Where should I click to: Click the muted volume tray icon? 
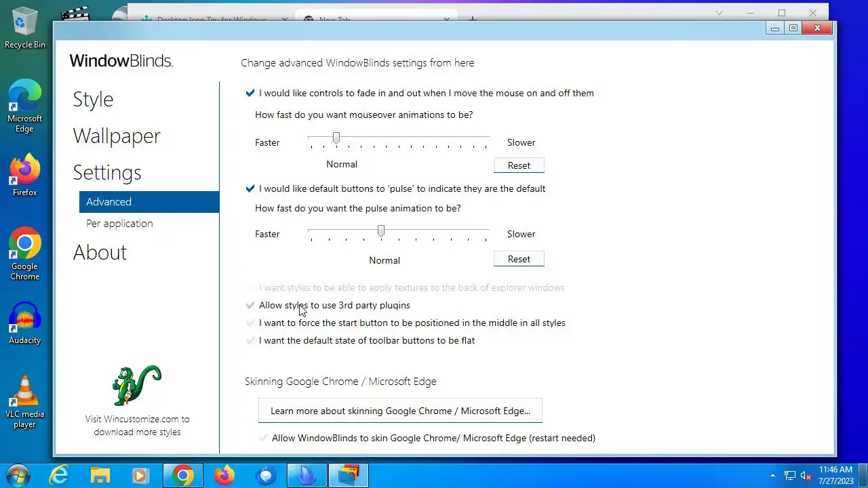click(806, 476)
